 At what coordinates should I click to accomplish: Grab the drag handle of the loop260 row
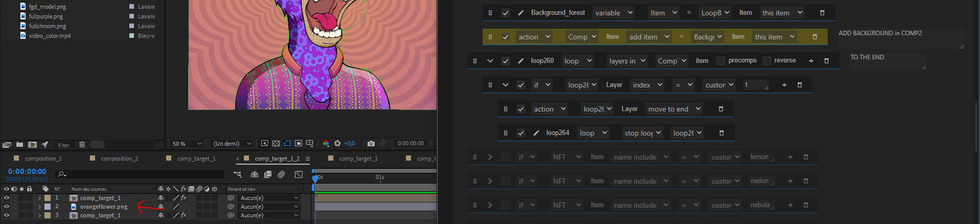(x=475, y=61)
